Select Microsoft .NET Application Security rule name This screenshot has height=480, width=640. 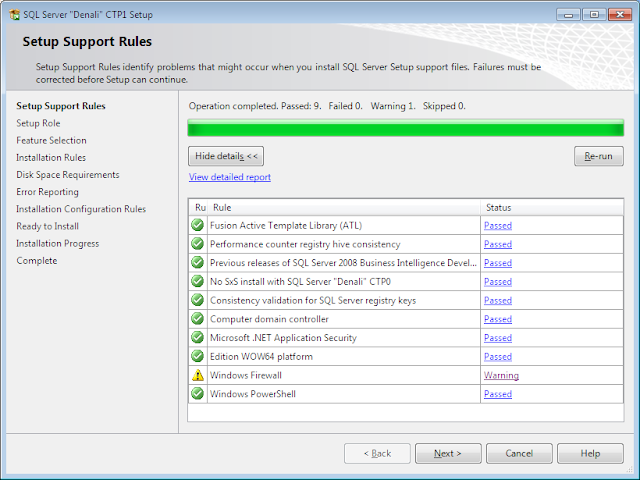(283, 338)
